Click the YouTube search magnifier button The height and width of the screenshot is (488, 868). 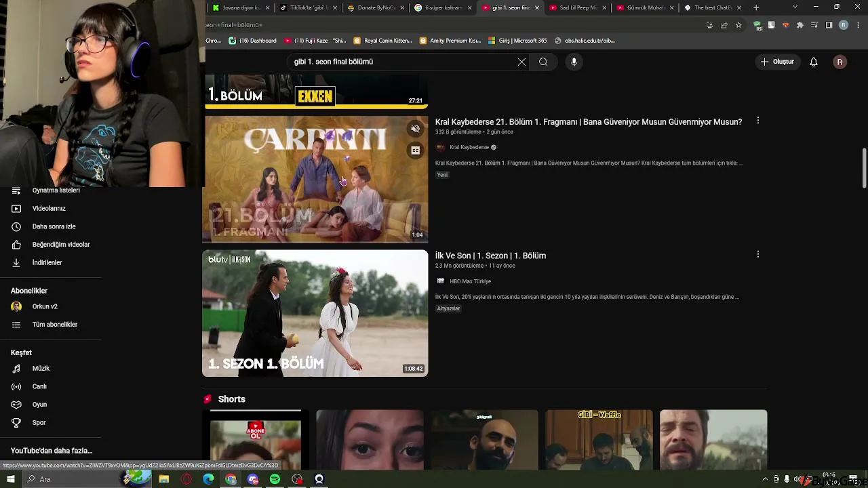(543, 62)
